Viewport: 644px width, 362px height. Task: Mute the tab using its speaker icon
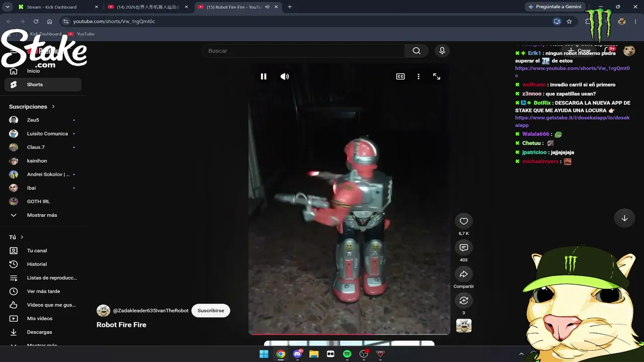pyautogui.click(x=267, y=7)
